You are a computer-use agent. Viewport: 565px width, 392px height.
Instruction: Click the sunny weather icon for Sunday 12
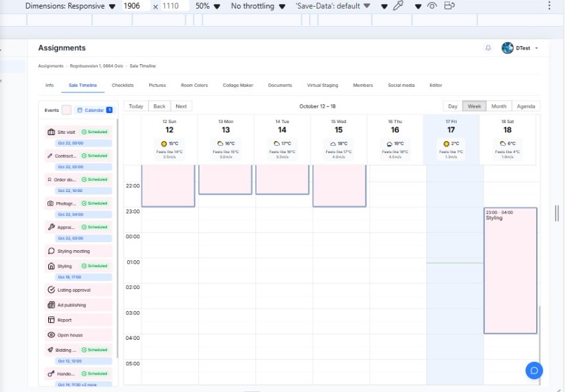point(164,144)
